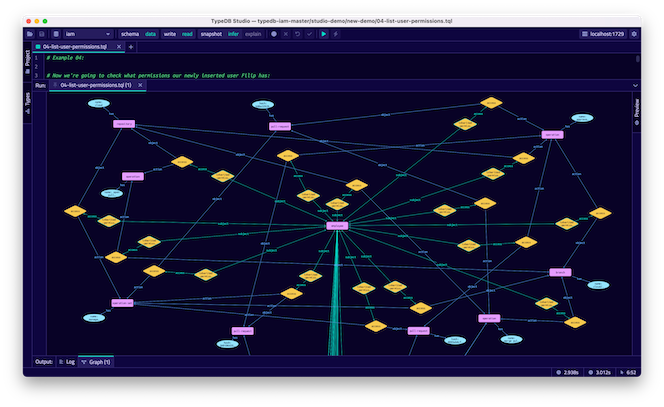This screenshot has height=407, width=664.
Task: Select the run tab 04-list-user-permissions.tql (1)
Action: pos(96,85)
